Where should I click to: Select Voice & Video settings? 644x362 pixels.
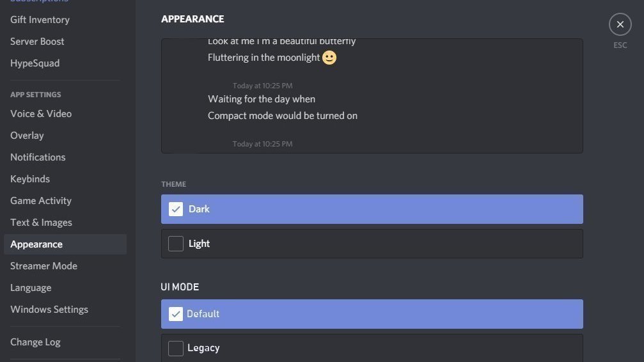click(41, 114)
